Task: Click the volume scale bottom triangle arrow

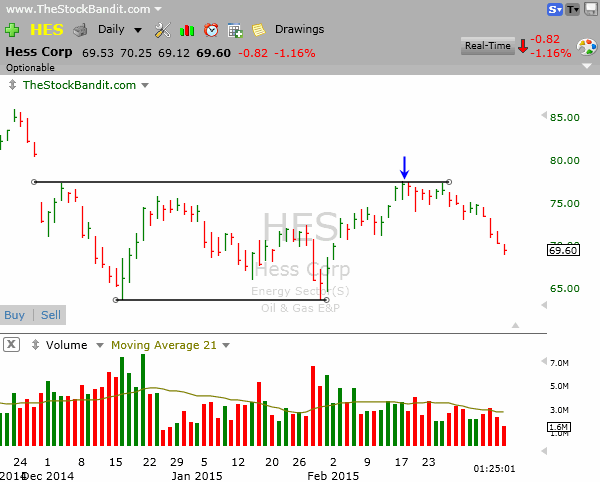Action: point(544,451)
